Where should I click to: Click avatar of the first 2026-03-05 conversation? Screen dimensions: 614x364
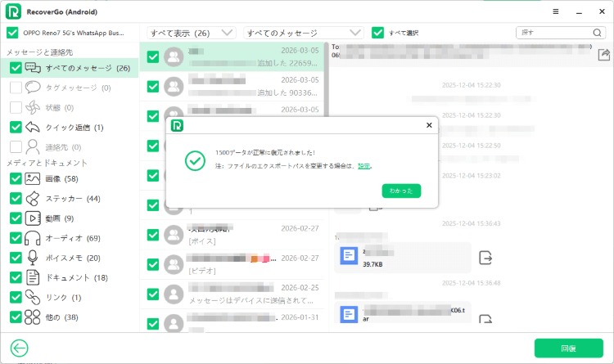click(174, 56)
